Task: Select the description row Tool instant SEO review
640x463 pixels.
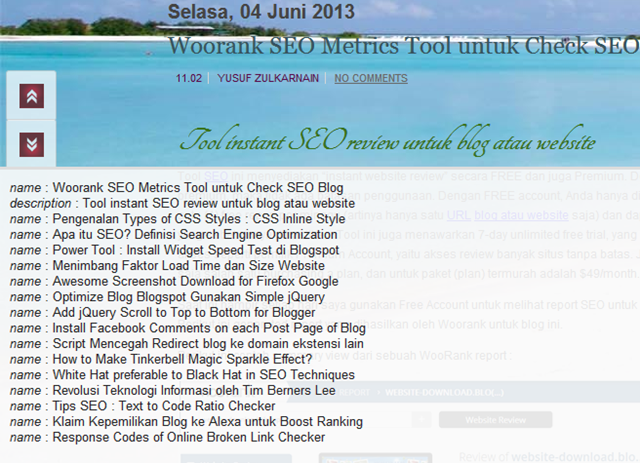Action: pyautogui.click(x=182, y=203)
